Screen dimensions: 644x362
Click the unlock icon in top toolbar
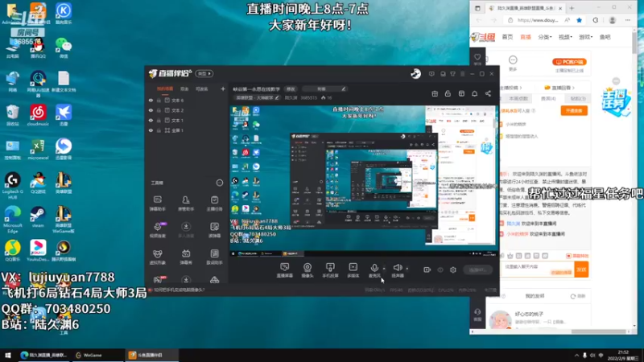click(448, 93)
